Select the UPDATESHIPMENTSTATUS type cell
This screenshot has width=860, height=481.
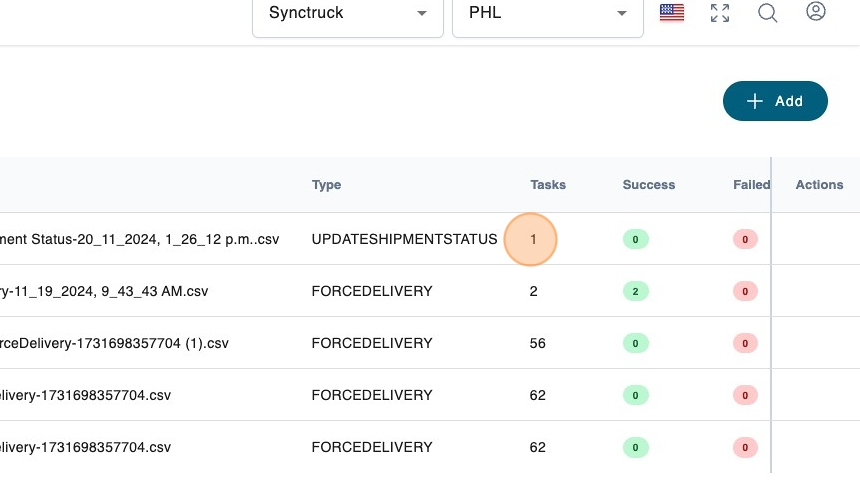[x=404, y=240]
